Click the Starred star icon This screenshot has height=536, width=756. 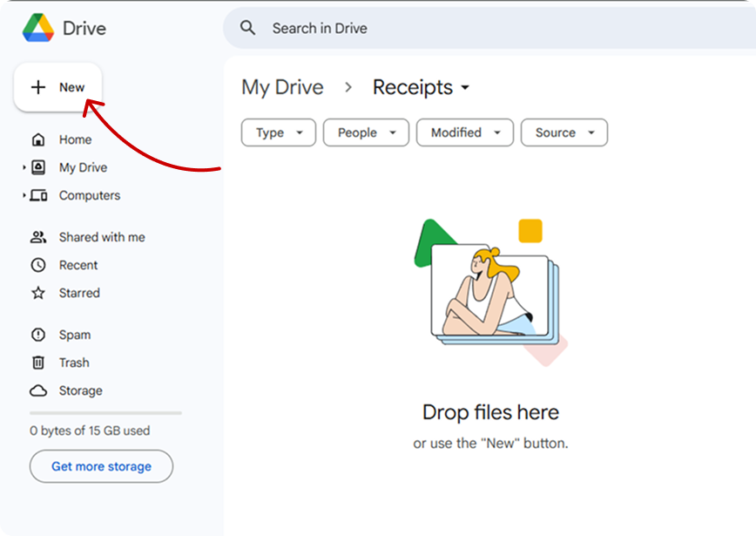tap(38, 293)
